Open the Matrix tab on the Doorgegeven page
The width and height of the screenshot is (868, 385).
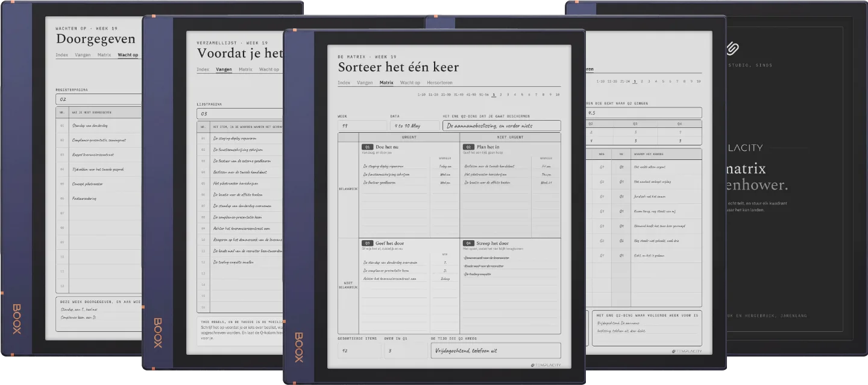[104, 55]
